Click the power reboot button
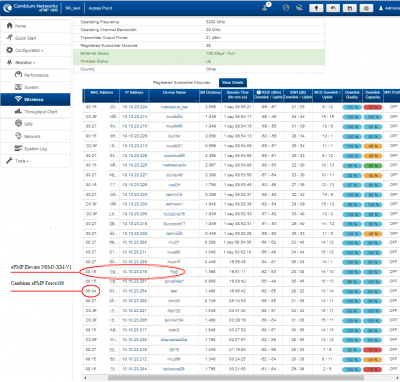The height and width of the screenshot is (382, 400). coord(366,8)
